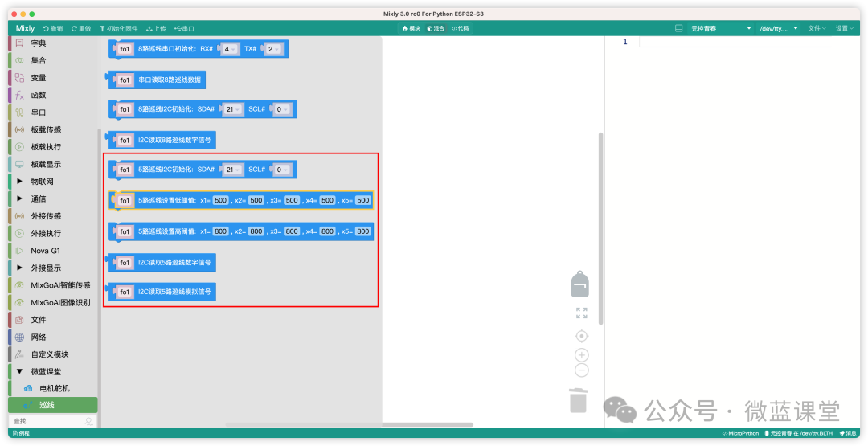Viewport: 868px width, 446px height.
Task: Select the I2C读取5路巡线模拟信号 block
Action: [161, 292]
